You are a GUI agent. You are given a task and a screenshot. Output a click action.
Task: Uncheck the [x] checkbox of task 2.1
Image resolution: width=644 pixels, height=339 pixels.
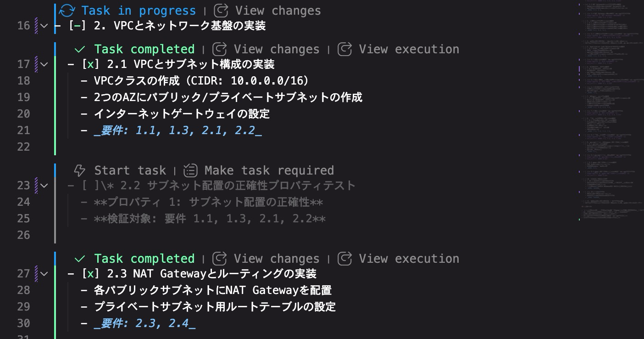point(90,64)
